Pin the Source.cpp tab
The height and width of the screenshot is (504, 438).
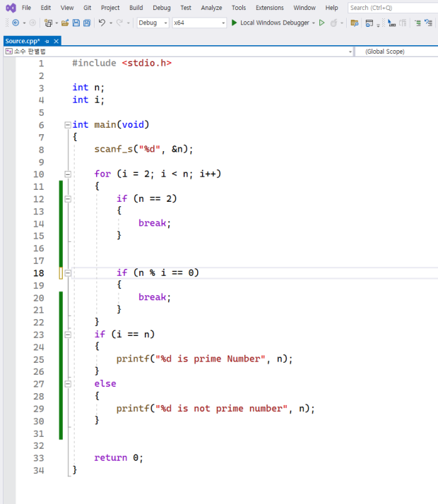[47, 41]
